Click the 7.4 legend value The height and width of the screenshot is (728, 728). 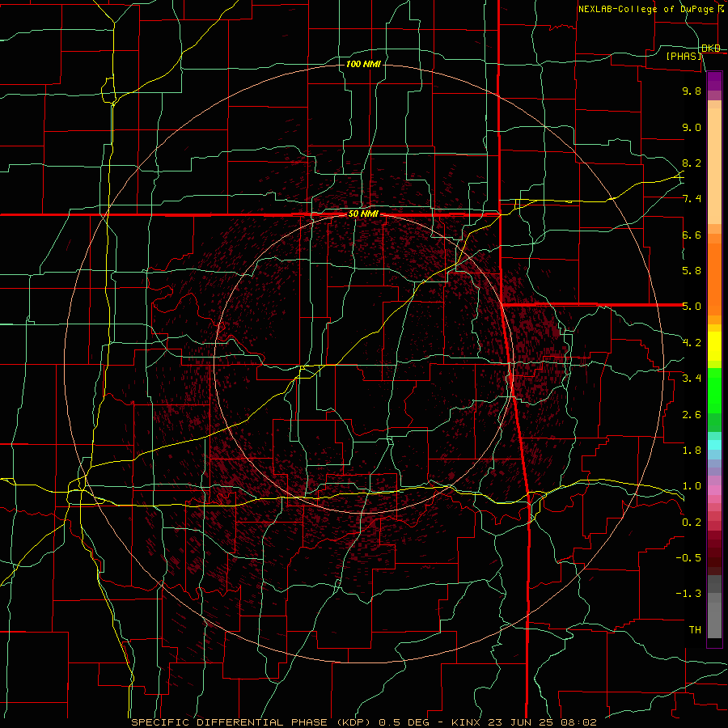click(692, 199)
